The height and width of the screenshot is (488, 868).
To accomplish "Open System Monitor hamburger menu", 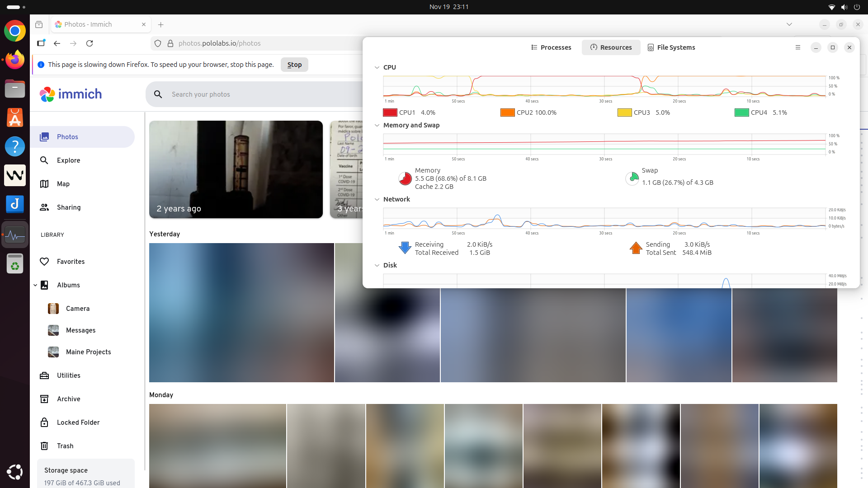I will pos(798,47).
